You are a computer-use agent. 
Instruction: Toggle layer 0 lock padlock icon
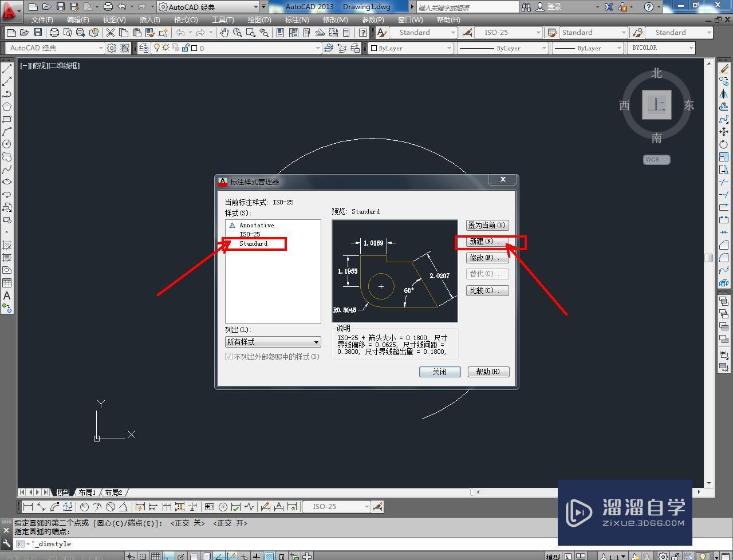(x=185, y=48)
